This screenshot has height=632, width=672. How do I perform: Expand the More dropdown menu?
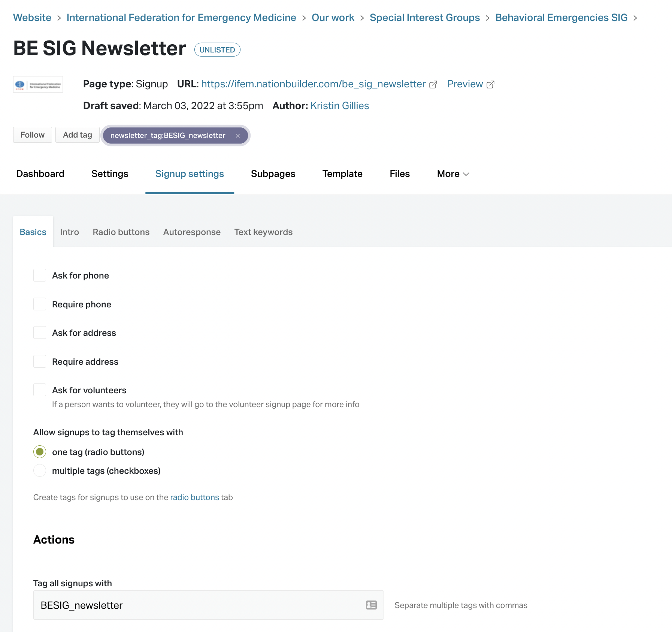[453, 174]
